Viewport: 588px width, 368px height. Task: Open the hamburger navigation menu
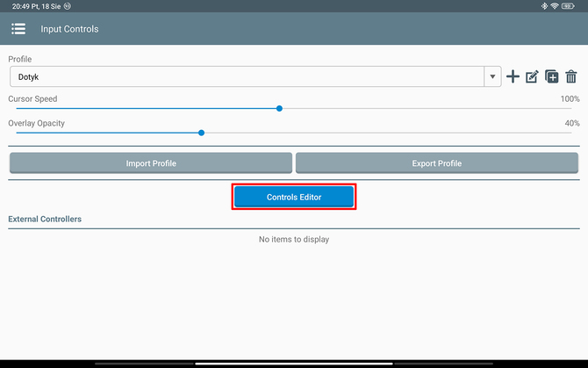tap(18, 29)
